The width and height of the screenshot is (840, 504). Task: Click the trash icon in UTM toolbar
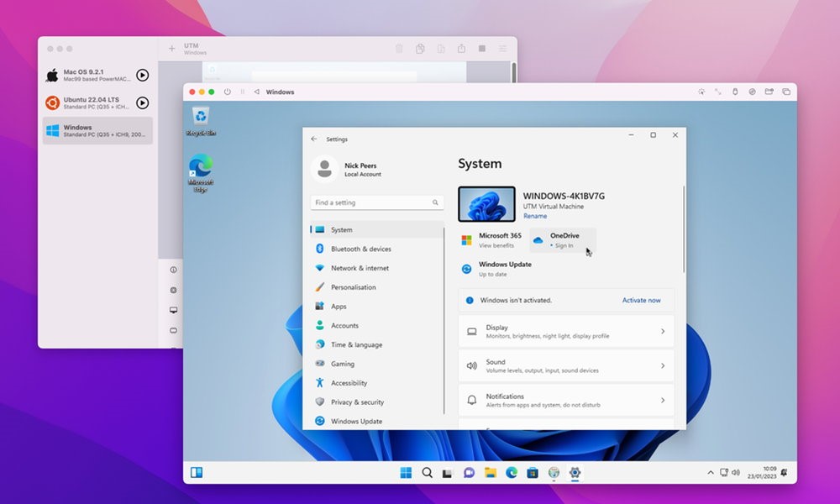tap(399, 49)
